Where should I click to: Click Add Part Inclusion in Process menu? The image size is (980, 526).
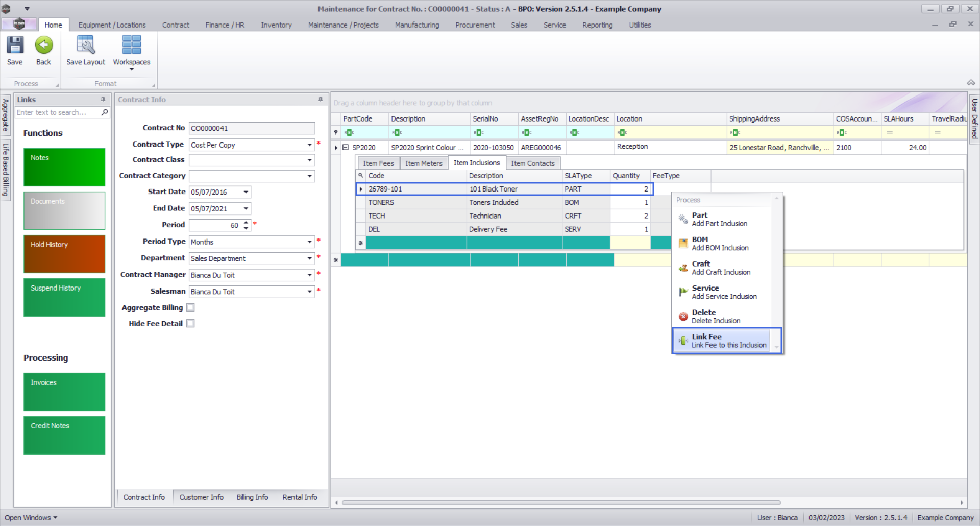pos(719,220)
